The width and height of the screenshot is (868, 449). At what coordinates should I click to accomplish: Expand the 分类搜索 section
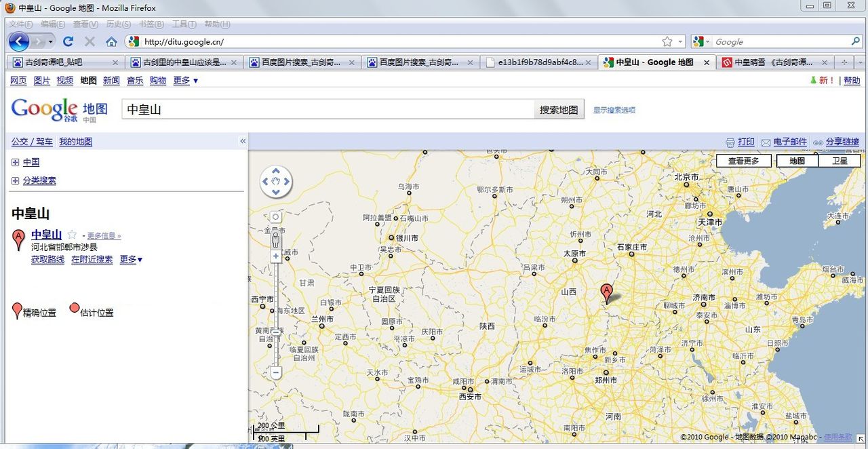[x=15, y=181]
